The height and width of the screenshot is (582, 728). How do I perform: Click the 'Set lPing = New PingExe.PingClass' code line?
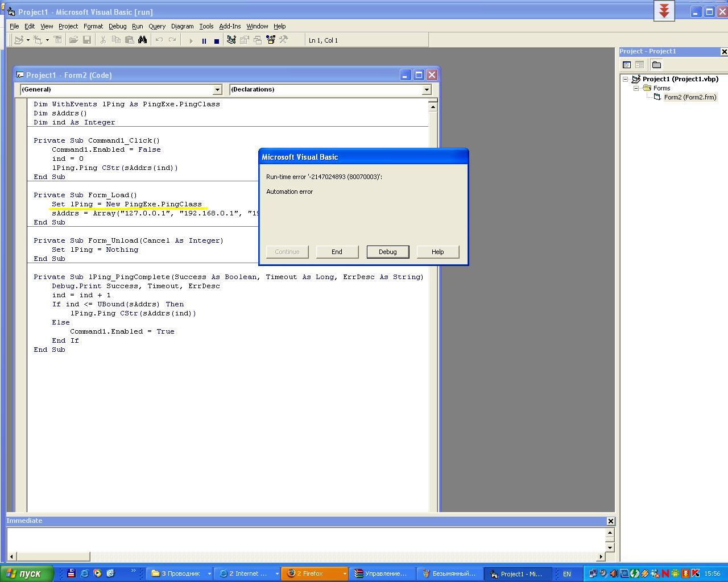(x=127, y=204)
